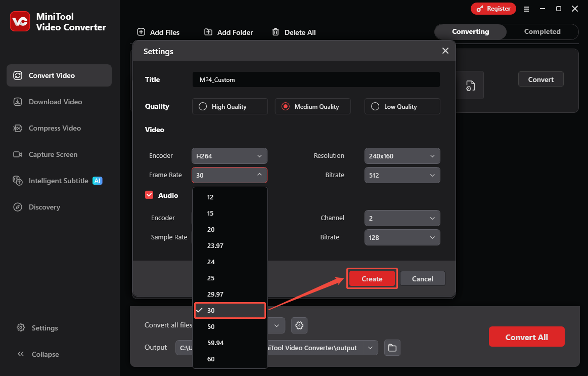Click the Add Folder icon
This screenshot has width=588, height=376.
[x=208, y=32]
